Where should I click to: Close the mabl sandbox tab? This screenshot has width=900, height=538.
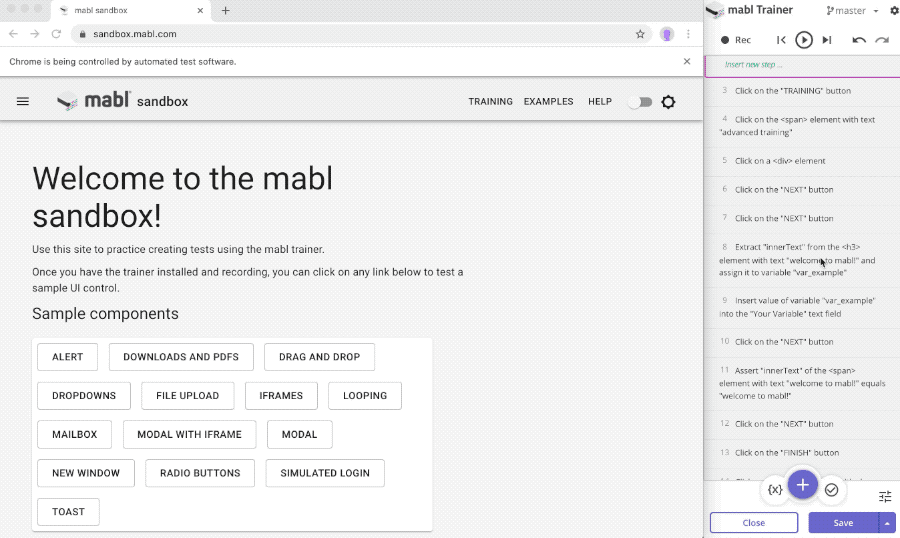200,10
